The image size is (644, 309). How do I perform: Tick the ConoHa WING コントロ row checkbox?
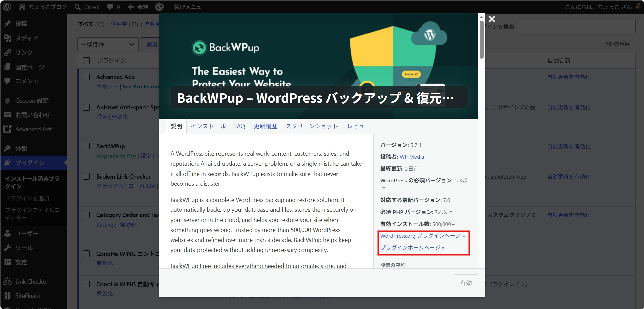pyautogui.click(x=86, y=254)
